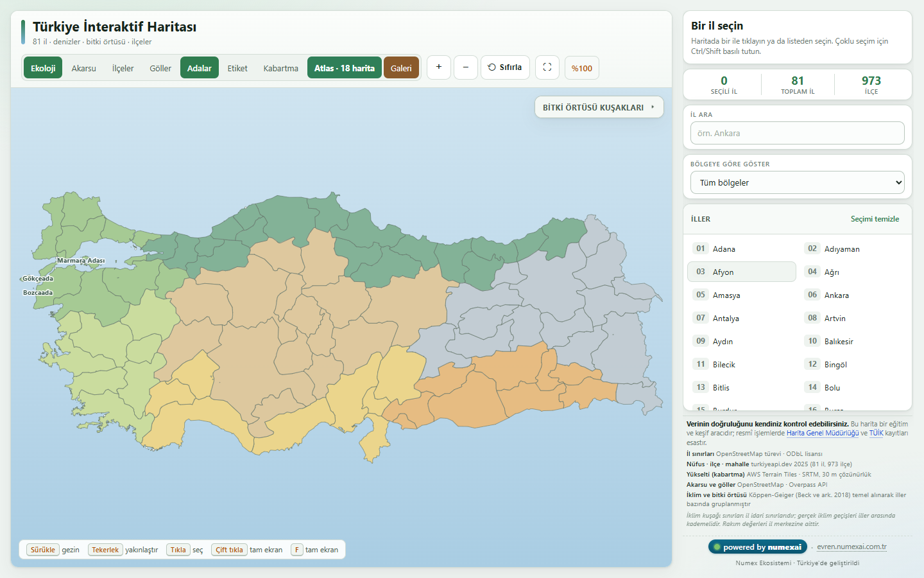Viewport: 924px width, 578px height.
Task: Enable the Akarsu rivers layer
Action: (84, 68)
